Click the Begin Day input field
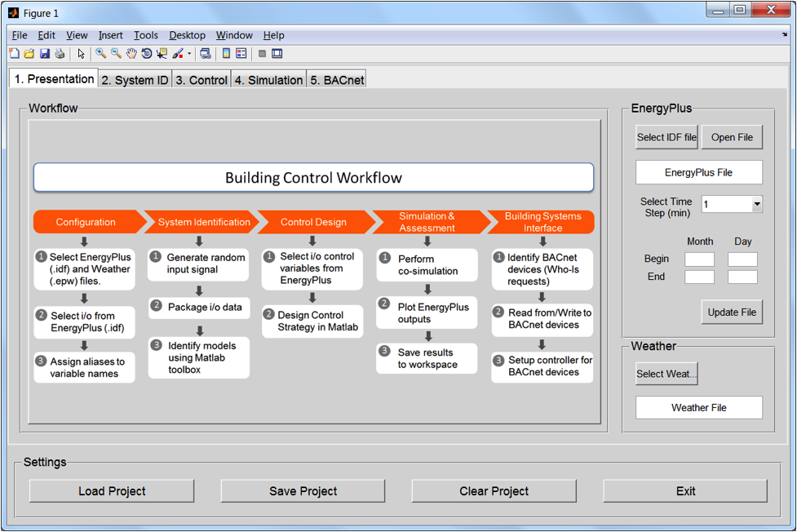The image size is (797, 532). pos(742,259)
